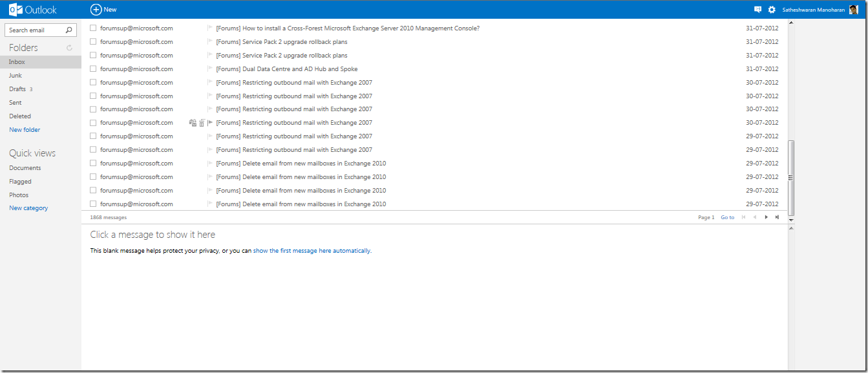This screenshot has width=868, height=373.
Task: Open the Drafts folder
Action: [17, 89]
